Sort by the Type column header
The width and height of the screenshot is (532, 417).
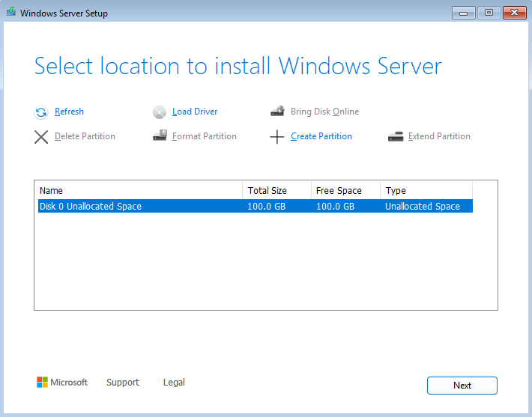(x=426, y=190)
